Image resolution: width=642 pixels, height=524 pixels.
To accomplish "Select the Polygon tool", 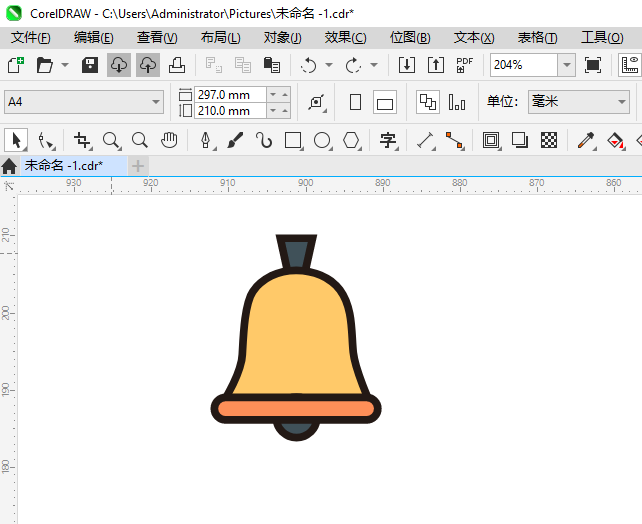I will point(351,140).
